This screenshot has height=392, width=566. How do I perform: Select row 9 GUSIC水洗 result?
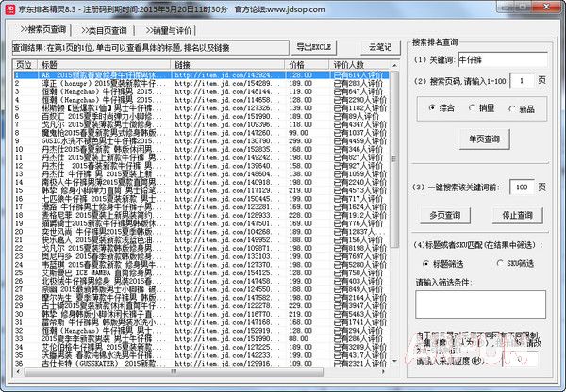click(202, 141)
